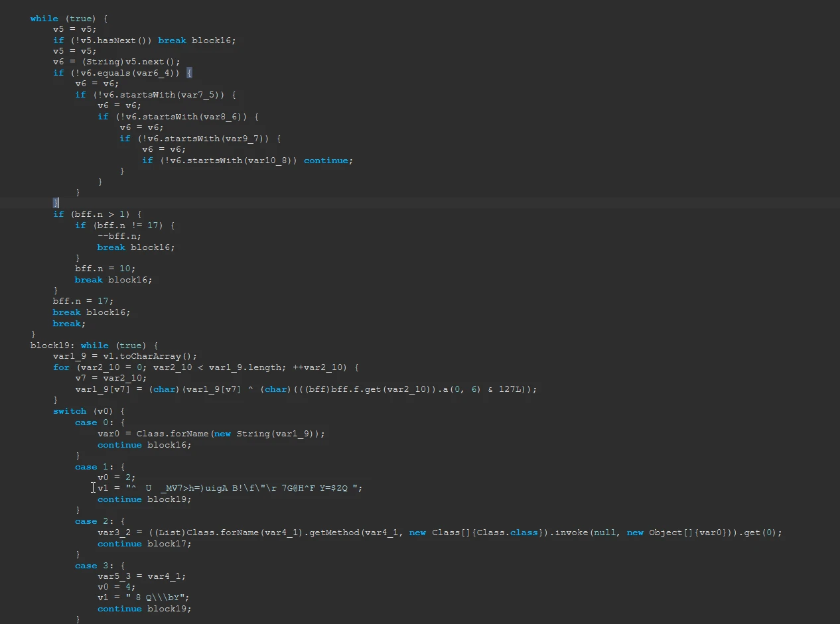Click the 'startsWith(var8_6)' condition line

[178, 117]
